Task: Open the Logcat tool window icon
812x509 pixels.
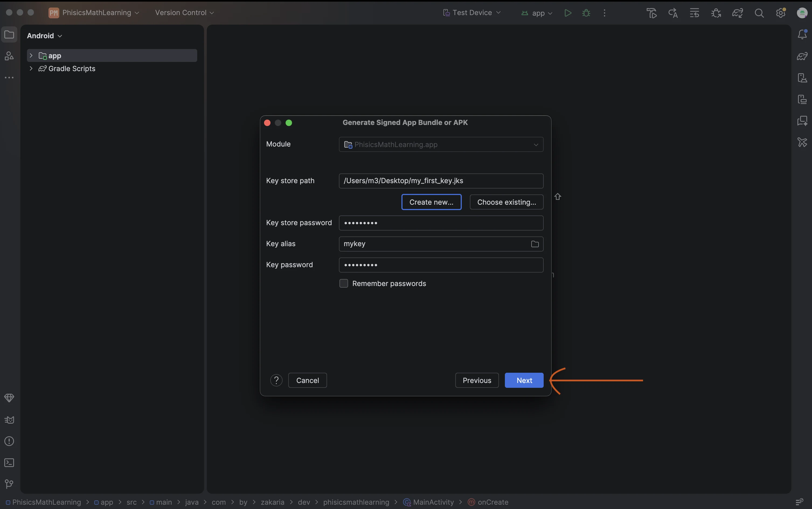Action: coord(9,420)
